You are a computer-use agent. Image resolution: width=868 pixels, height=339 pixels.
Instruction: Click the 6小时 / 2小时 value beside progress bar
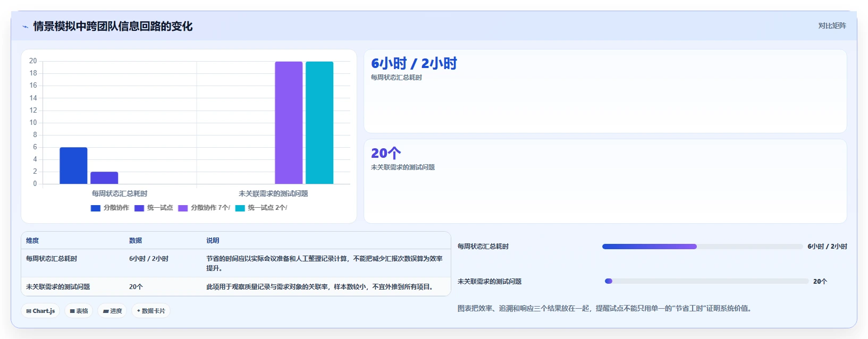point(828,247)
